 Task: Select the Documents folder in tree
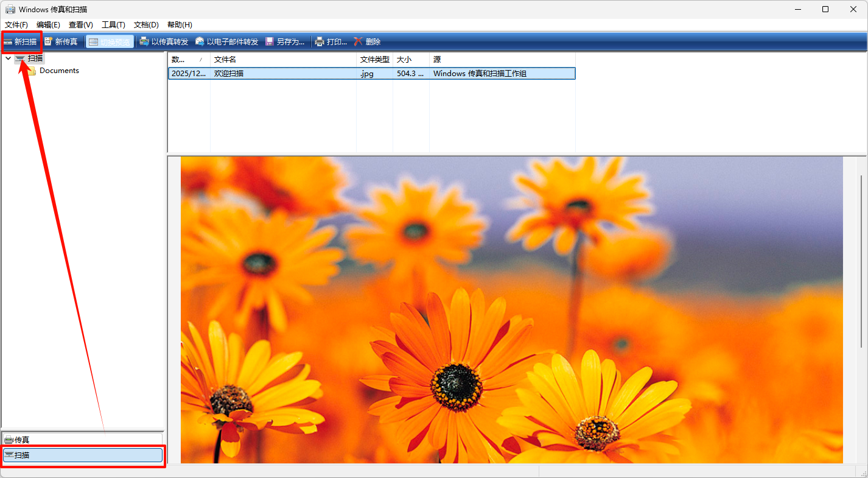[59, 71]
